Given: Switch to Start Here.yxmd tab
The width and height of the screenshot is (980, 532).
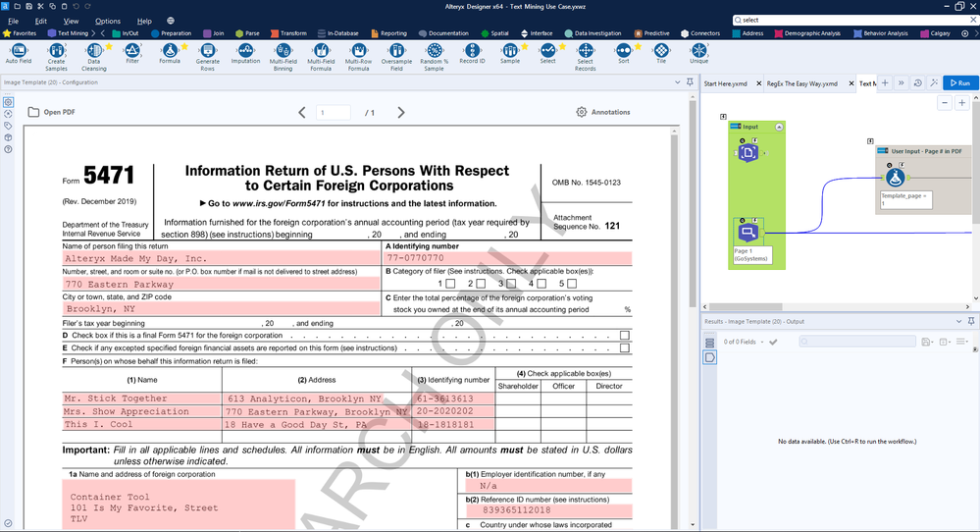Looking at the screenshot, I should tap(725, 83).
